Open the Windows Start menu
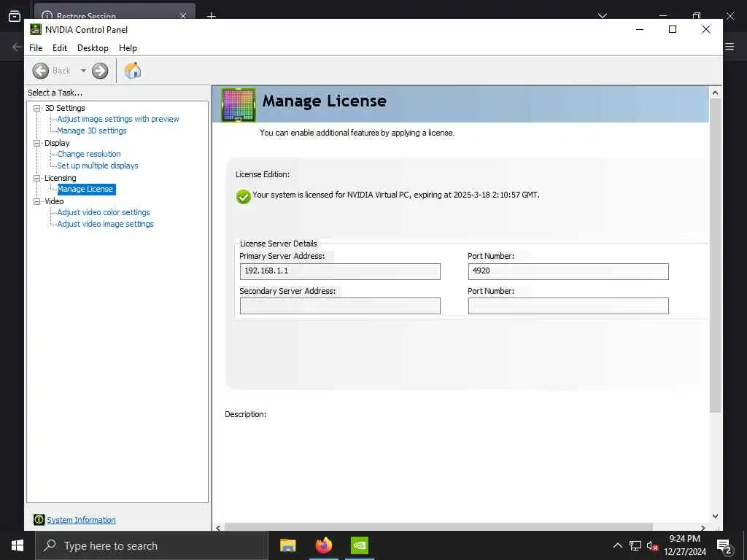This screenshot has width=747, height=560. point(18,545)
